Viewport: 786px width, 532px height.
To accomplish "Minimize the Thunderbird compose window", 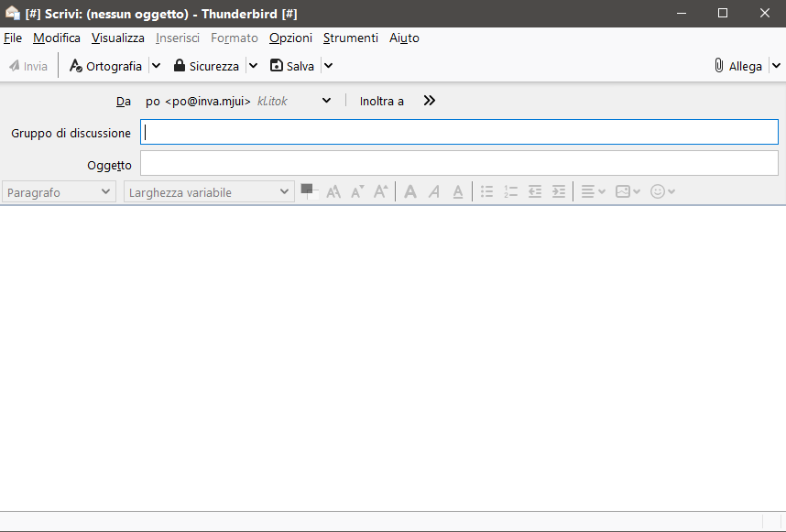I will pyautogui.click(x=682, y=14).
